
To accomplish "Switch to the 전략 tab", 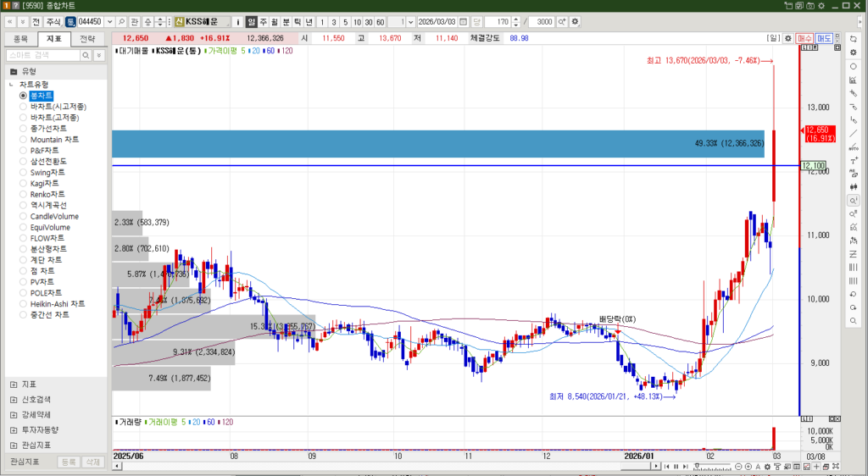I will coord(87,39).
